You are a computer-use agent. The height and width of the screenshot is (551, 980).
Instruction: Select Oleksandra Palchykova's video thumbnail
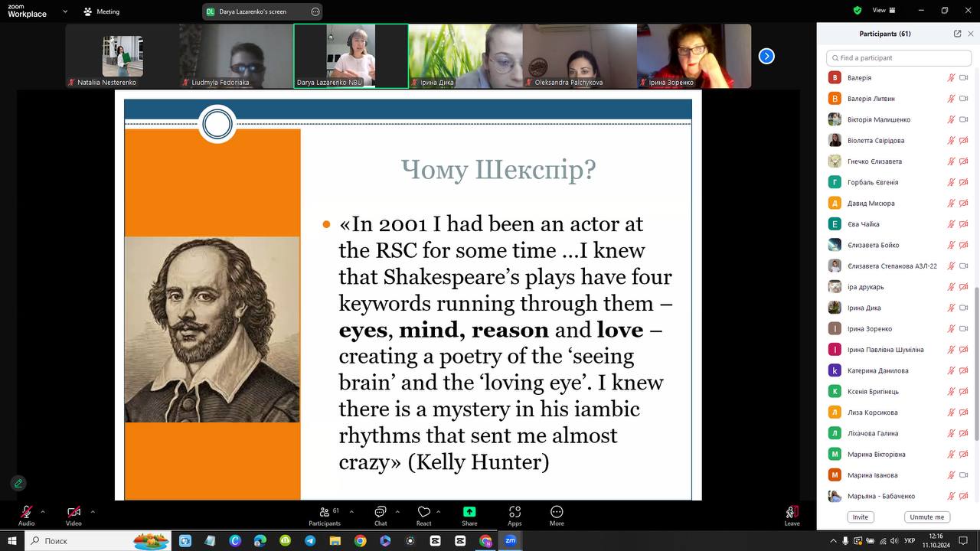[x=580, y=56]
